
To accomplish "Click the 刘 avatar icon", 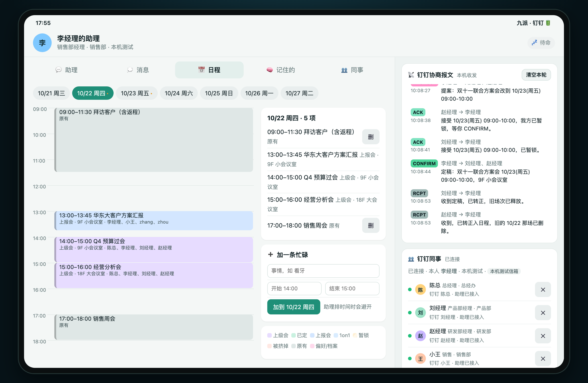I will click(x=420, y=313).
